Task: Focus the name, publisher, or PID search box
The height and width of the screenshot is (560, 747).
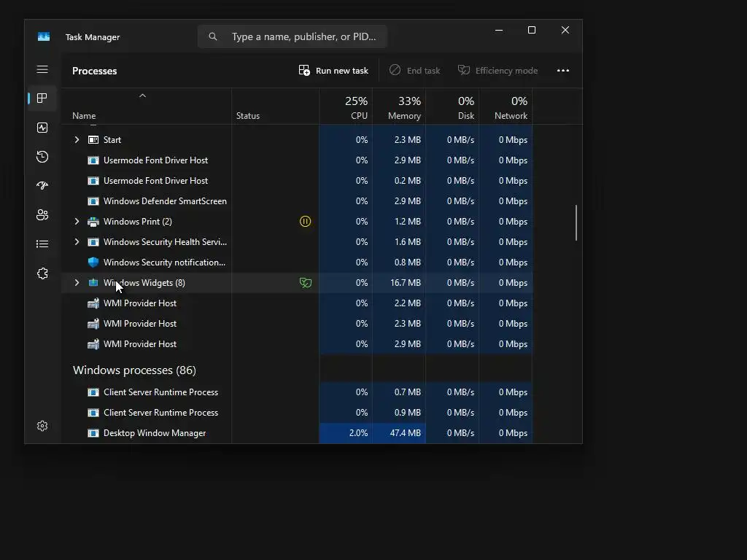Action: pyautogui.click(x=293, y=36)
